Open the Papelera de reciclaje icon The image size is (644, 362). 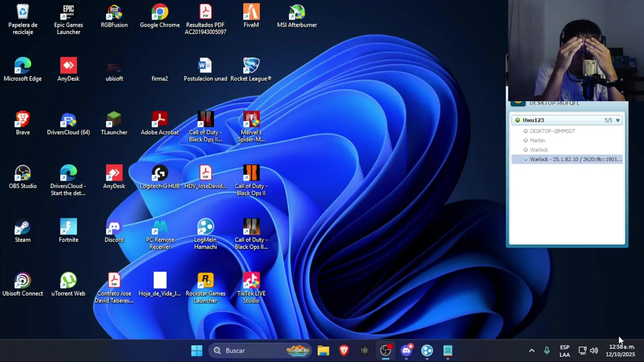pyautogui.click(x=23, y=19)
